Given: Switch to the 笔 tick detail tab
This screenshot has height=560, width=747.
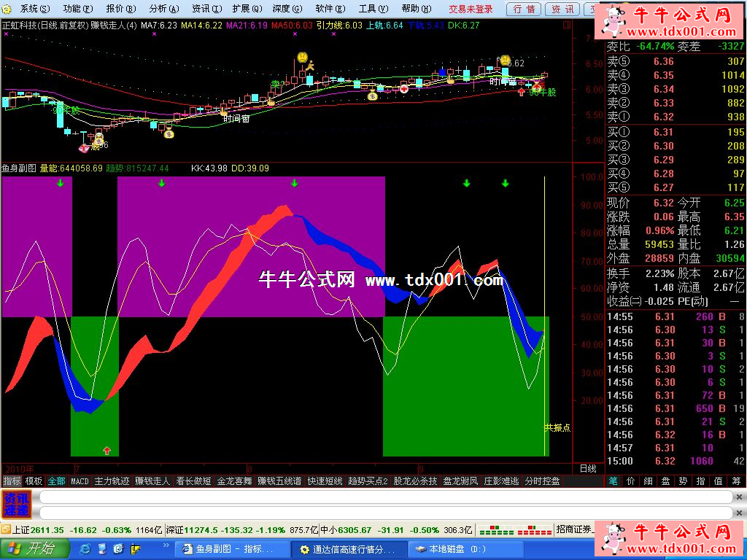Looking at the screenshot, I should [614, 481].
